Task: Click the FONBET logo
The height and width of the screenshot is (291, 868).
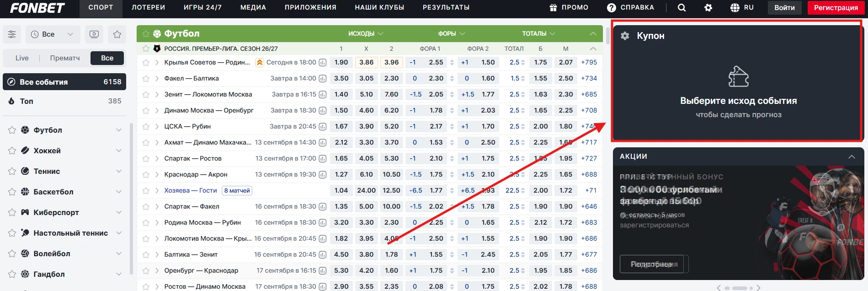Action: coord(37,8)
